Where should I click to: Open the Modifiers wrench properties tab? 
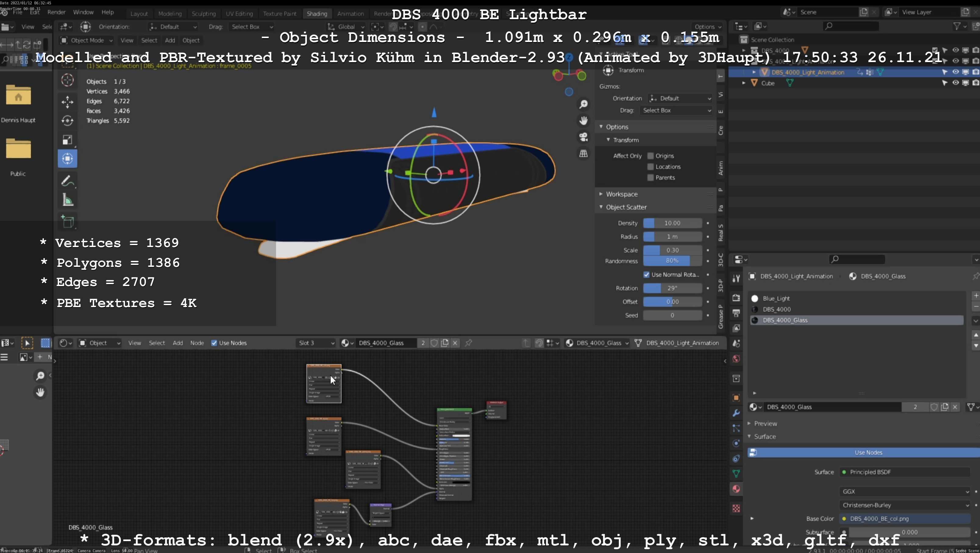pos(736,413)
